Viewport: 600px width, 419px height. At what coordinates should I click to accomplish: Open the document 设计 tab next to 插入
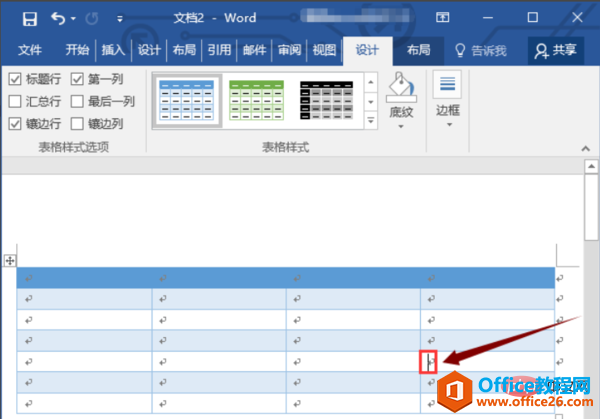click(x=149, y=50)
